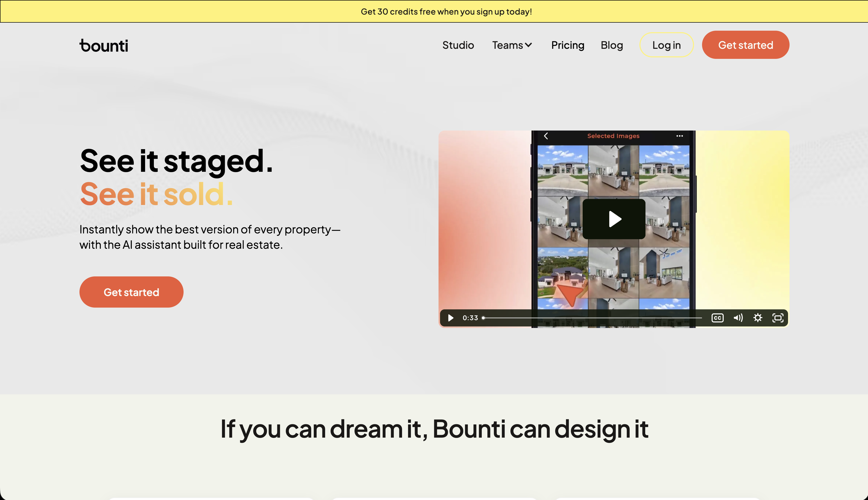Mute the video volume icon
The image size is (868, 500).
click(x=738, y=318)
